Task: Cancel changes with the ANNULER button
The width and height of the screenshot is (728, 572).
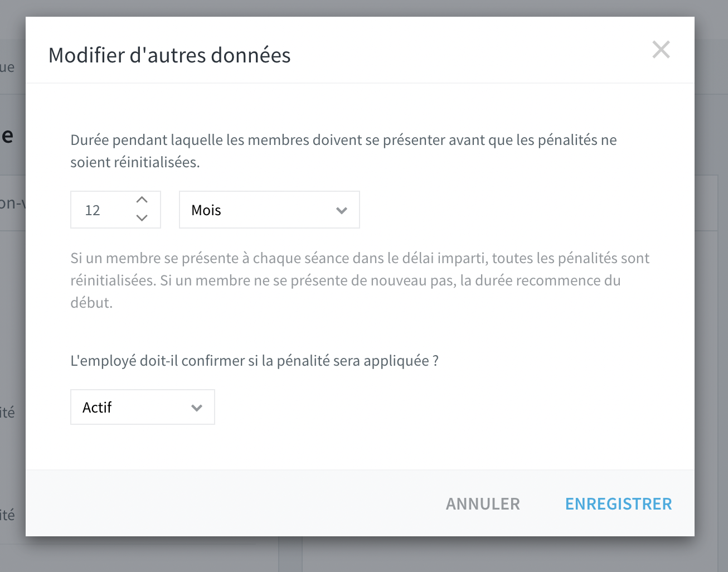Action: tap(483, 504)
